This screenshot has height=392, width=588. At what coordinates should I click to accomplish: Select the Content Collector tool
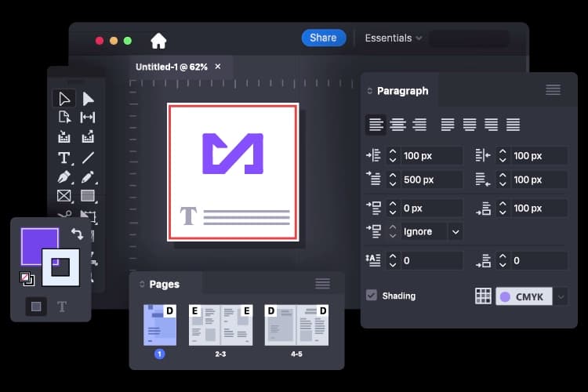tap(64, 136)
